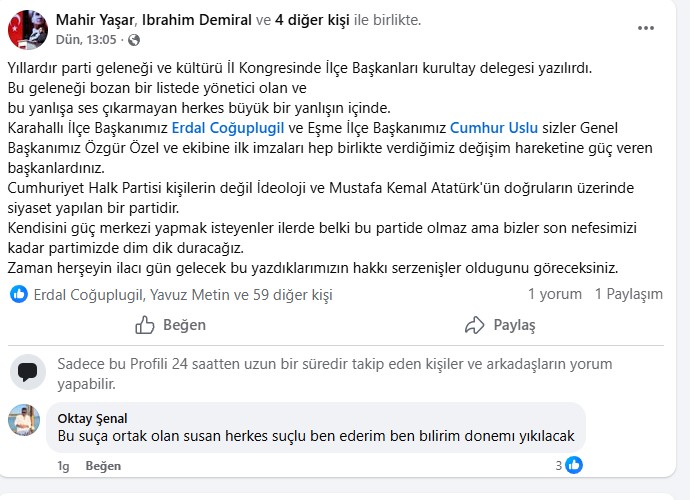The image size is (690, 500).
Task: Click the blue like reaction icon under post
Action: point(19,294)
